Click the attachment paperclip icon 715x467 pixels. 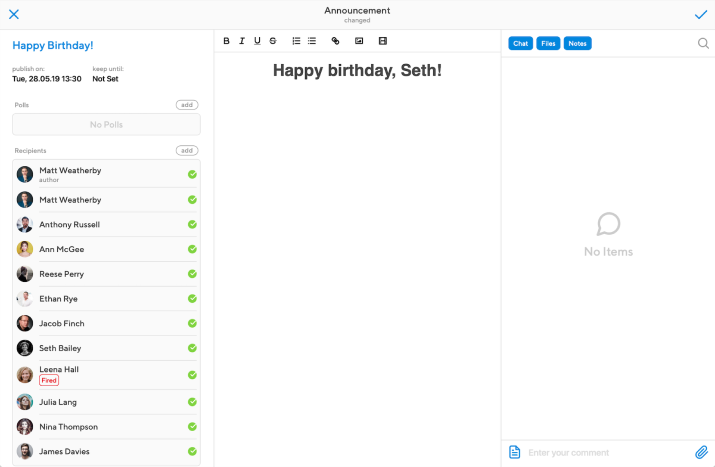point(701,452)
